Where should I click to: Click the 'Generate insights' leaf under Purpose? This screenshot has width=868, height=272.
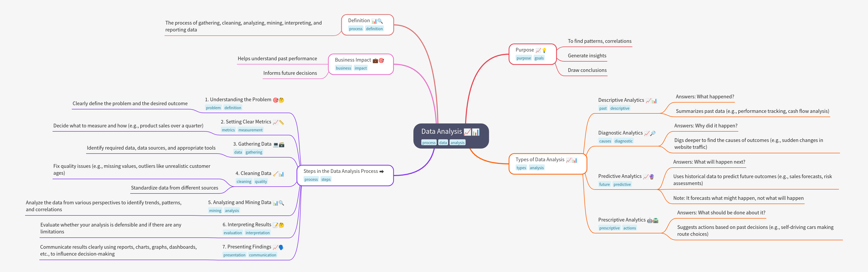pyautogui.click(x=587, y=56)
